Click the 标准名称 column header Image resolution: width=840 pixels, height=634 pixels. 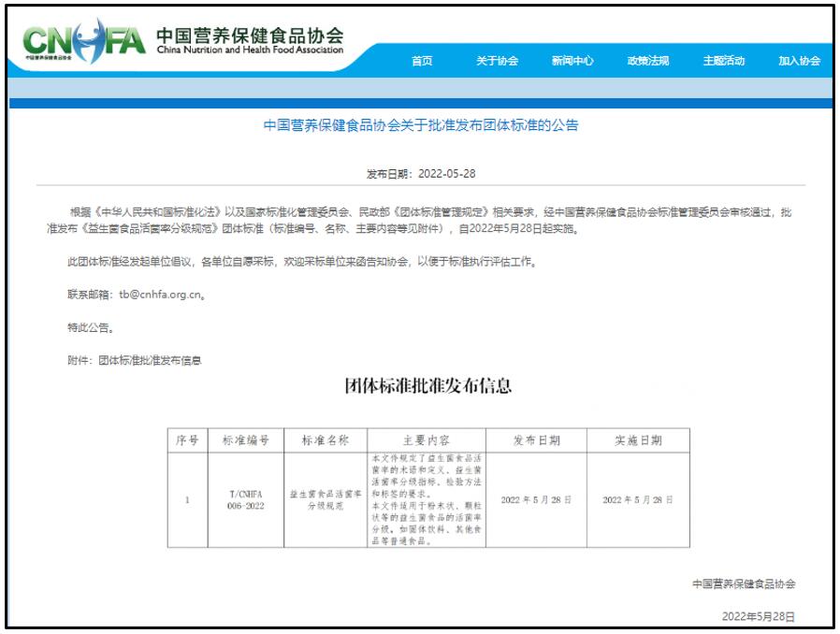coord(326,440)
